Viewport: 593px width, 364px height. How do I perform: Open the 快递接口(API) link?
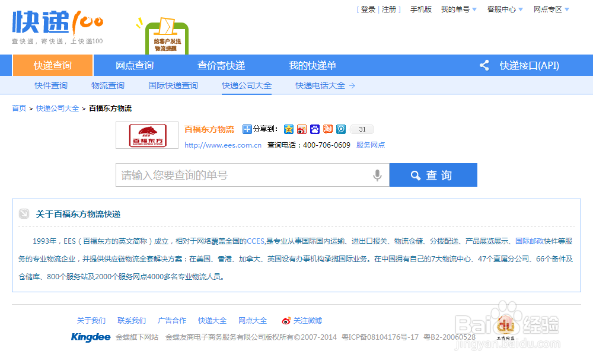tap(530, 65)
